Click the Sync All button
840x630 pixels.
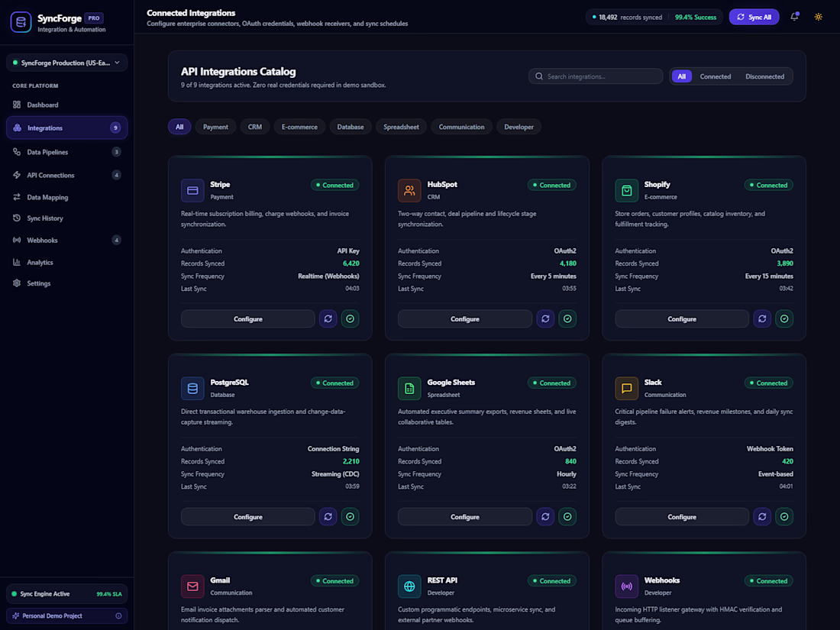pyautogui.click(x=754, y=17)
